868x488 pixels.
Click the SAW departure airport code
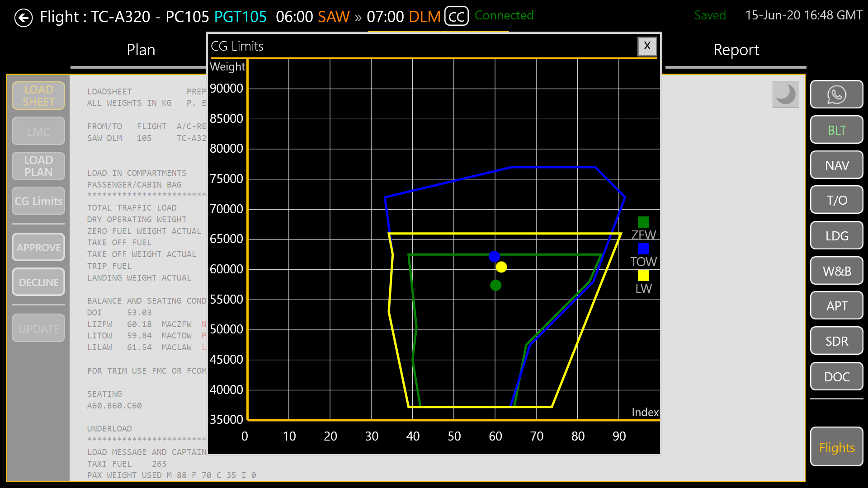tap(334, 17)
